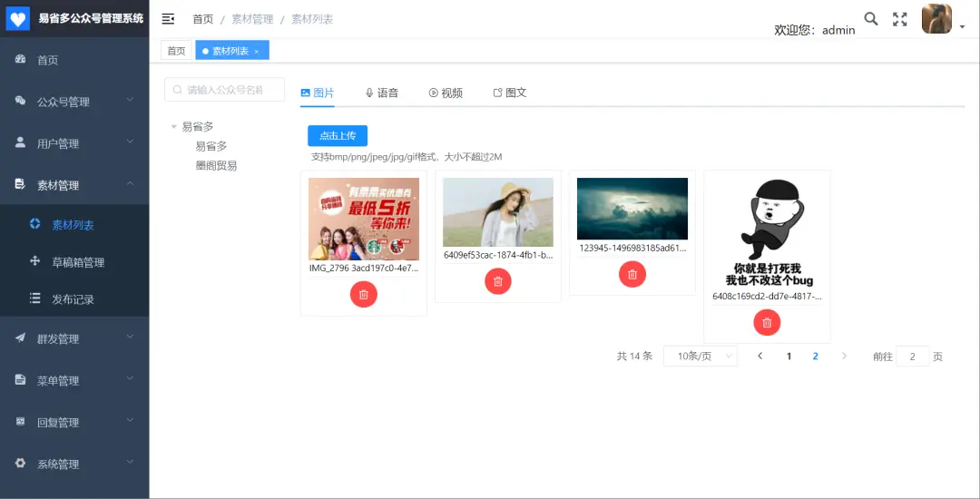Click the document icon beside 素材管理
The height and width of the screenshot is (499, 980).
click(20, 184)
